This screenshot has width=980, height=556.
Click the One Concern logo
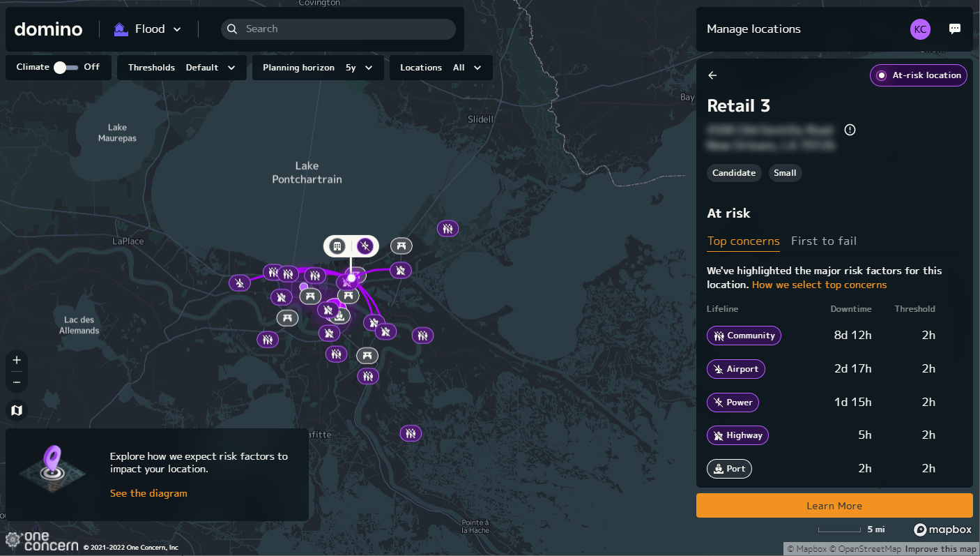point(42,541)
